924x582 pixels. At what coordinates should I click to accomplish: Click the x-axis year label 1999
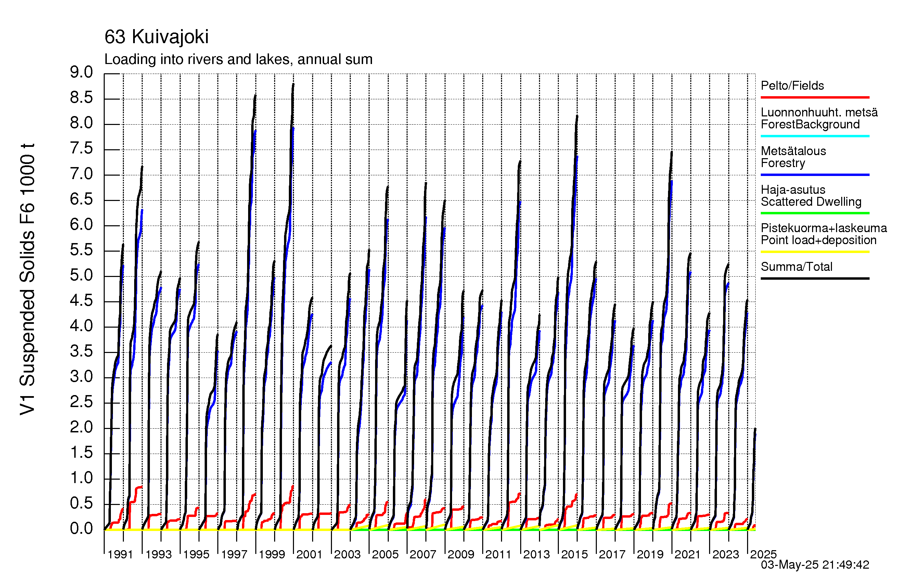[x=272, y=554]
